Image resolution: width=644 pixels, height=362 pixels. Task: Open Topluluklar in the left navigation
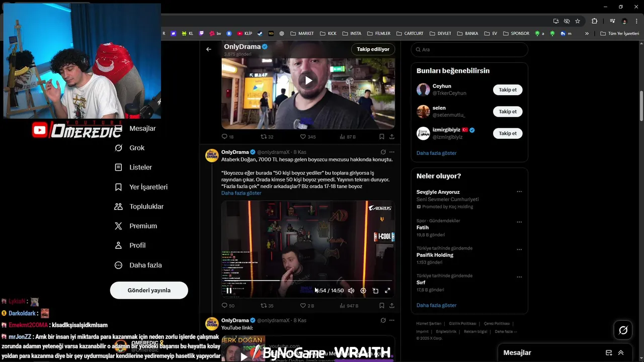point(139,207)
